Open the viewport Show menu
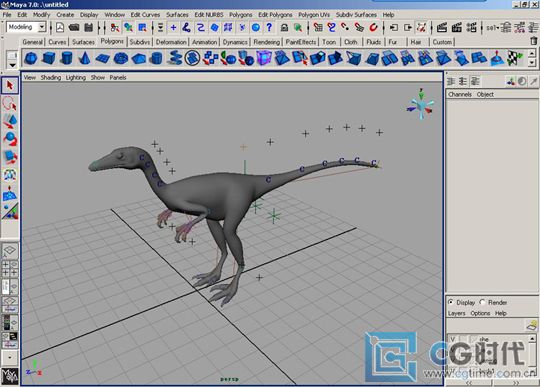Image resolution: width=540 pixels, height=387 pixels. (x=98, y=77)
